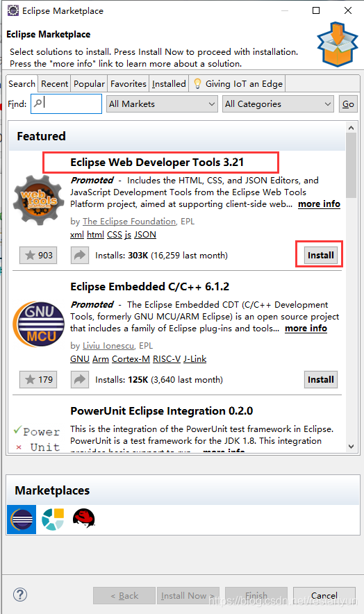Click the CSS tag link
The image size is (364, 614).
115,235
